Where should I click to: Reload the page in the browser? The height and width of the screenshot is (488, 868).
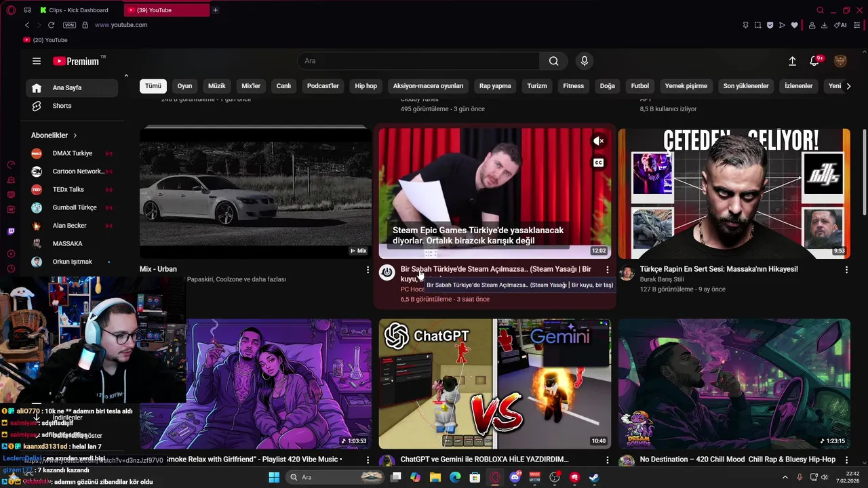tap(51, 25)
